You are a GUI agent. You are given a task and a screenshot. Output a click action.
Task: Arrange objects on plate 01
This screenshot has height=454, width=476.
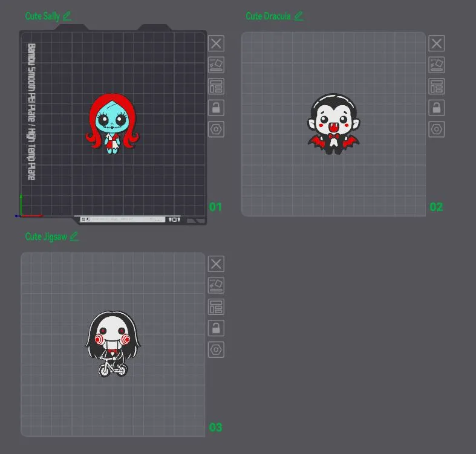pyautogui.click(x=216, y=86)
